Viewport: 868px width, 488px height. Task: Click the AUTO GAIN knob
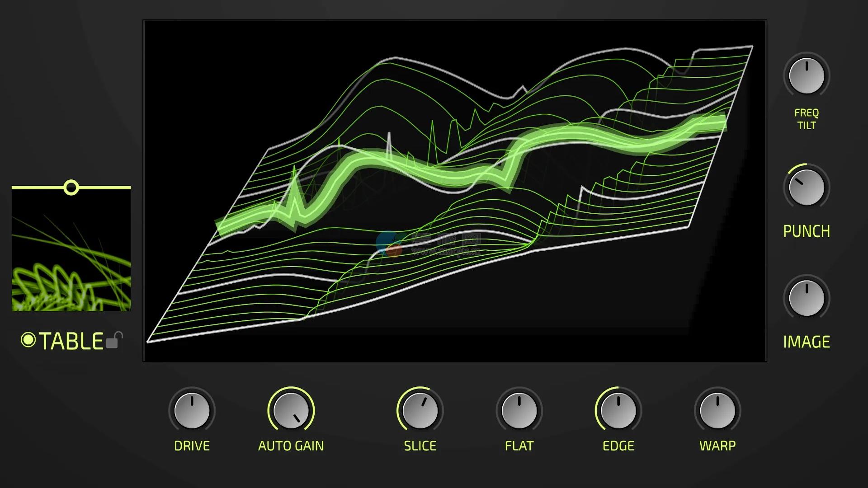point(291,411)
